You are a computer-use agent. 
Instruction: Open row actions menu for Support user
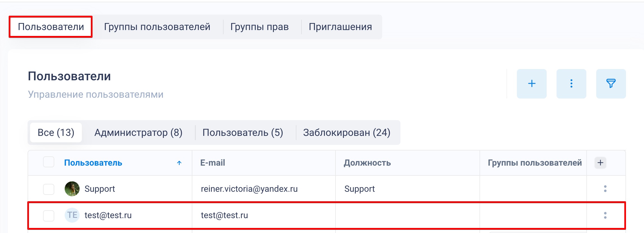click(x=605, y=189)
